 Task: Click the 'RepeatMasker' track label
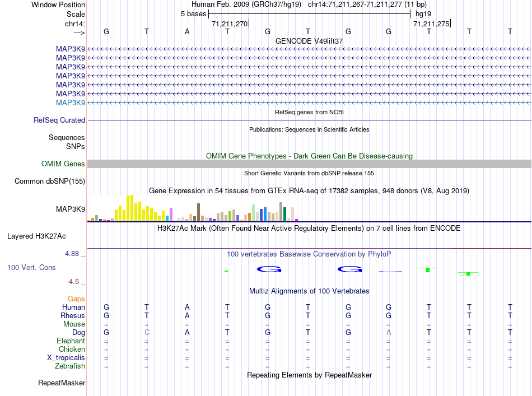(62, 383)
